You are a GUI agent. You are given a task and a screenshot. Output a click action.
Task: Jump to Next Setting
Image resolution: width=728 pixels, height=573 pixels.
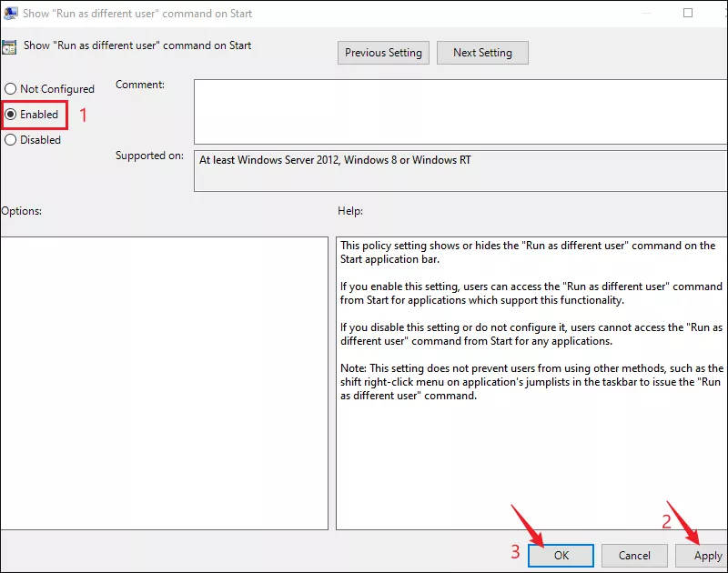coord(482,53)
